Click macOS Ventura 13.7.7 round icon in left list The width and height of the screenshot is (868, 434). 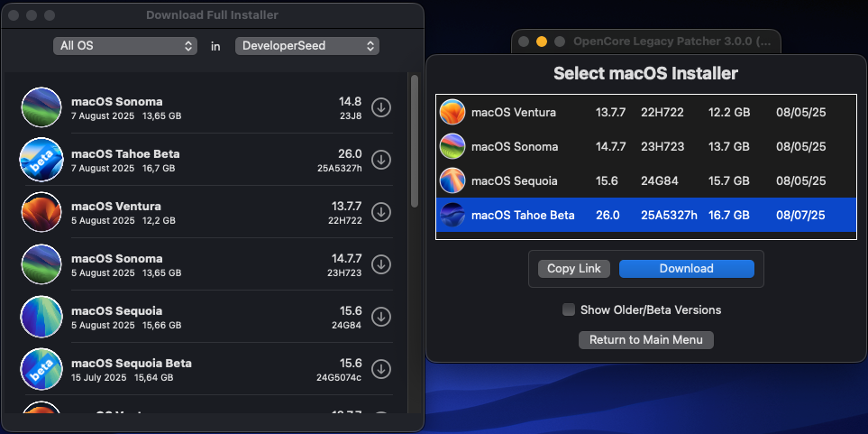pyautogui.click(x=41, y=212)
